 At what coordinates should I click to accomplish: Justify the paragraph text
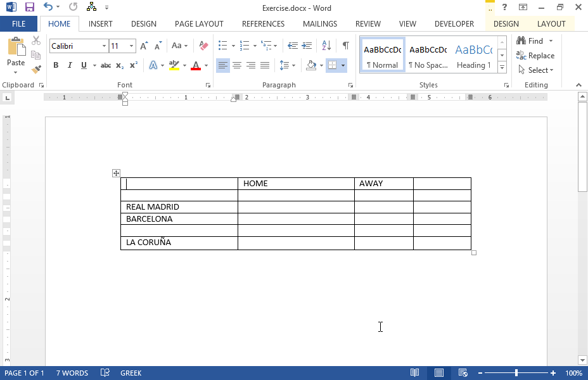coord(265,66)
